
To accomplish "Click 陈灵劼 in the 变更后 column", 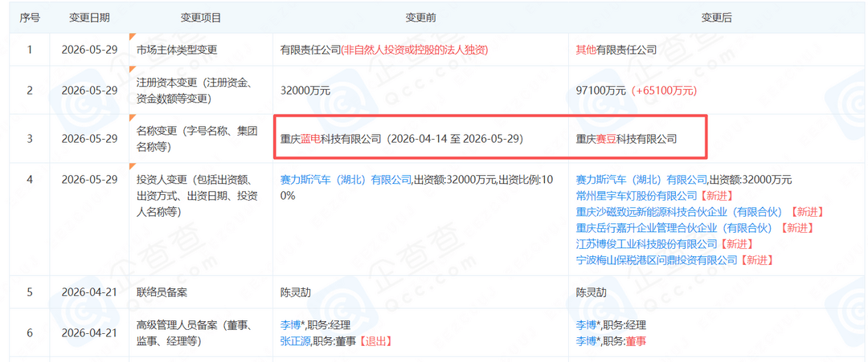I will point(592,292).
